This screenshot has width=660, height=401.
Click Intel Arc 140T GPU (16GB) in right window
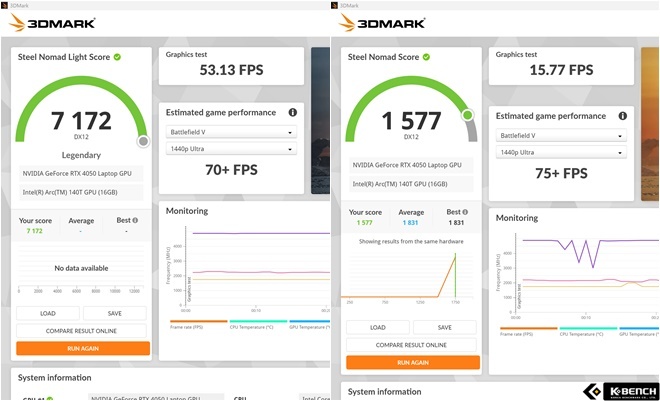pyautogui.click(x=410, y=184)
